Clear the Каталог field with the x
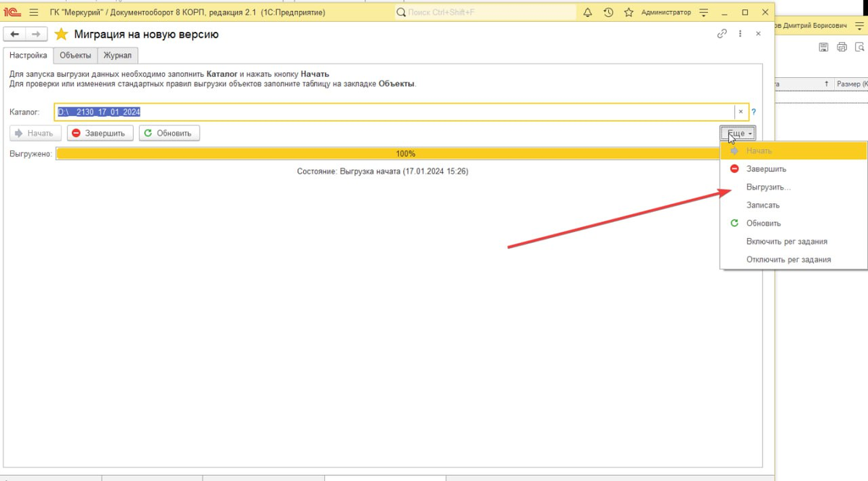This screenshot has width=868, height=481. point(741,112)
